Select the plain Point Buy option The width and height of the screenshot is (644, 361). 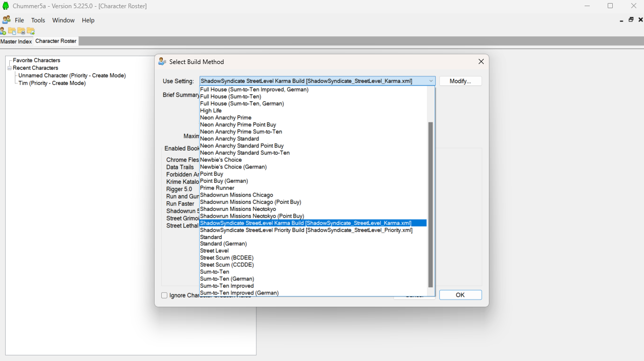(x=313, y=174)
